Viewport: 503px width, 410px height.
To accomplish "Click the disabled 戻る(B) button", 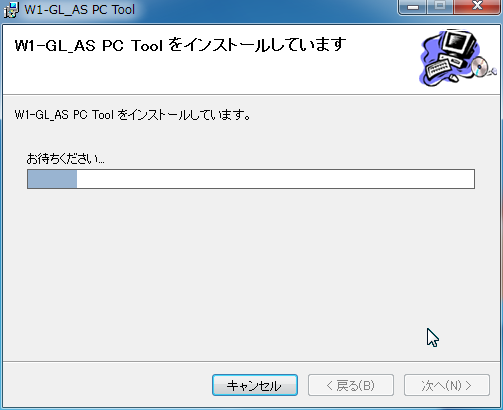I will 351,385.
